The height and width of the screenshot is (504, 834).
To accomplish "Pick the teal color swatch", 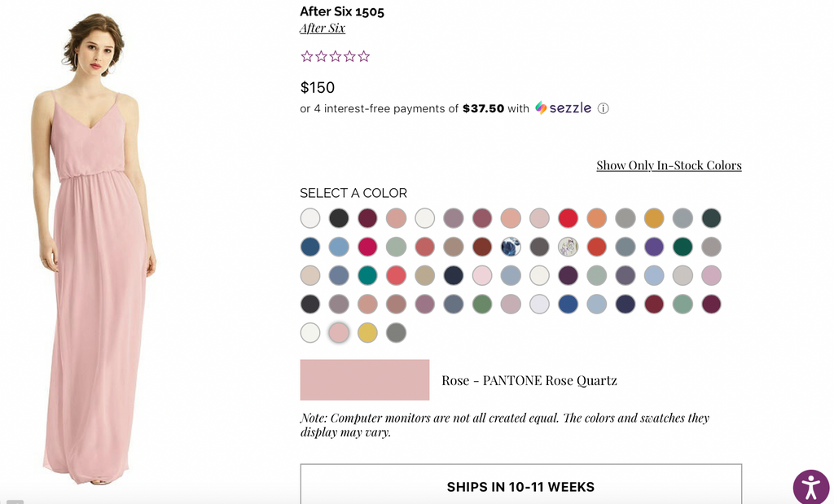I will coord(367,275).
